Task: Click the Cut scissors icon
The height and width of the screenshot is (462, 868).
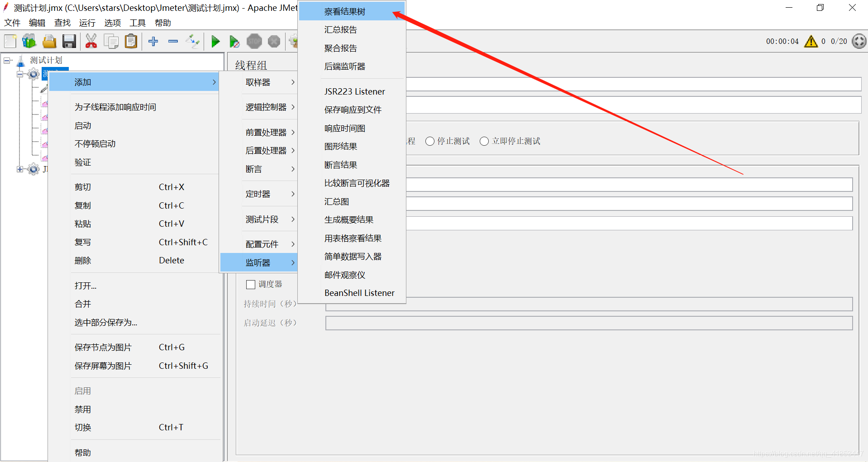Action: pos(91,41)
